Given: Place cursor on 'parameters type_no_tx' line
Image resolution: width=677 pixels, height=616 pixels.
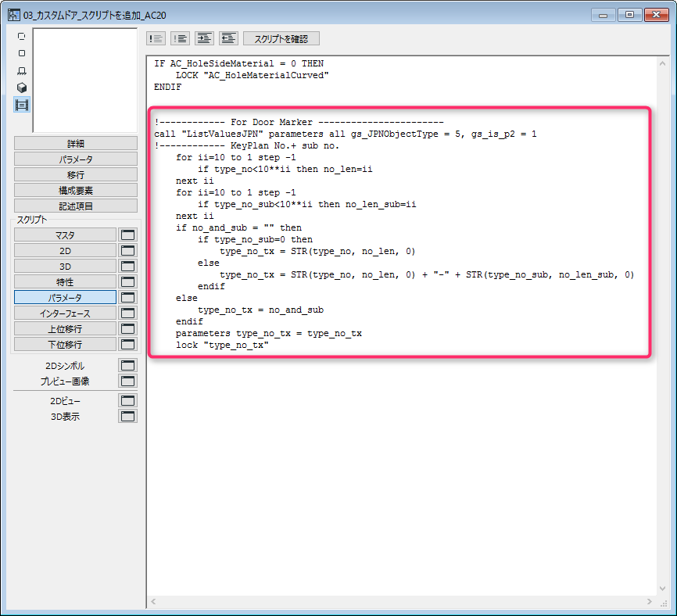Looking at the screenshot, I should click(269, 333).
